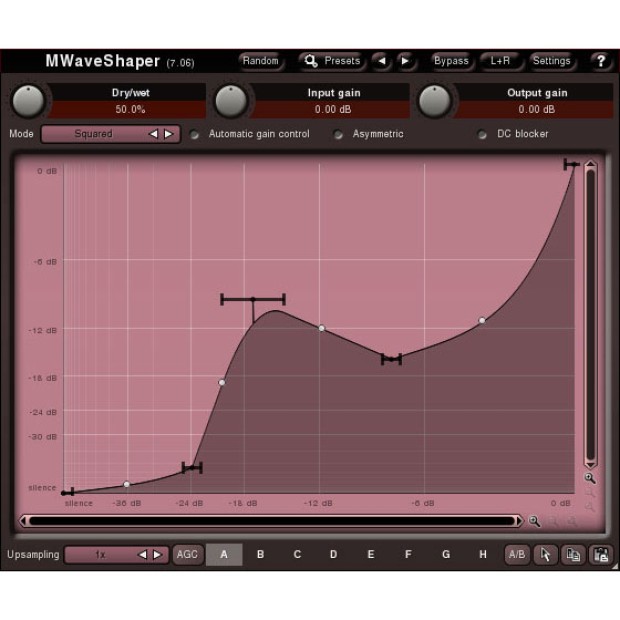The width and height of the screenshot is (620, 620).
Task: Click the pointer cursor icon button
Action: tap(545, 554)
